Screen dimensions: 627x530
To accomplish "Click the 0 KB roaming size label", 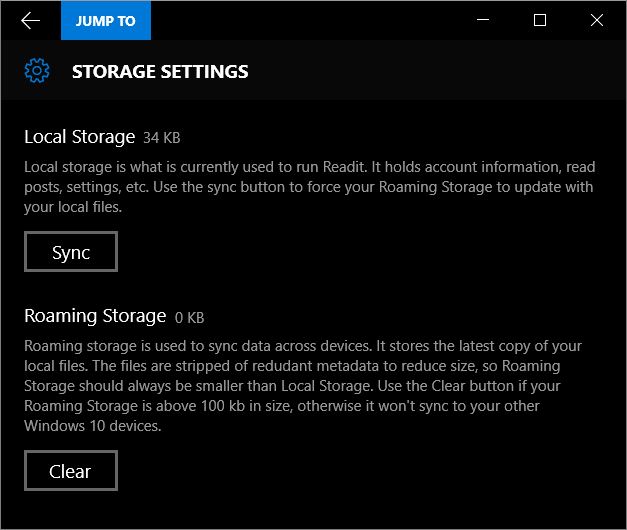I will [190, 318].
